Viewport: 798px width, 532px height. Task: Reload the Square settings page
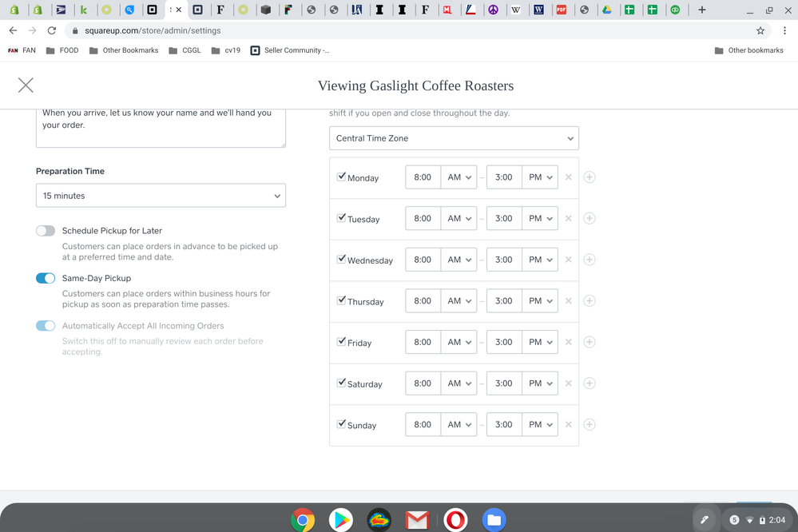(x=51, y=30)
